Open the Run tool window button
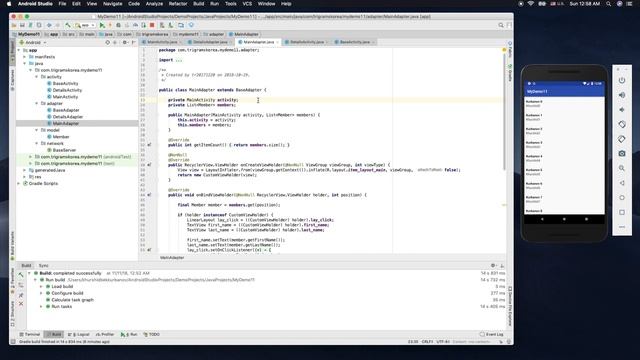Screen dimensions: 640x360 pyautogui.click(x=129, y=334)
